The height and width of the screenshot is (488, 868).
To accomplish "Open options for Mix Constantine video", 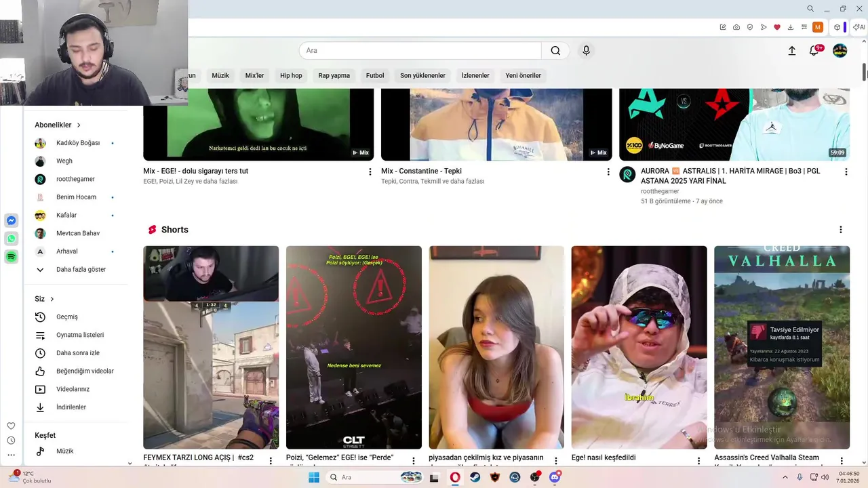I will [608, 171].
